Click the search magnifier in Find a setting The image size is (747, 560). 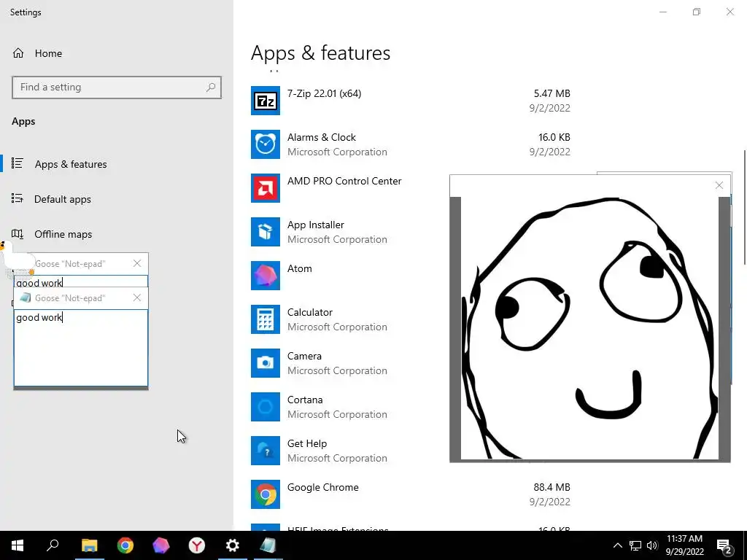coord(211,87)
